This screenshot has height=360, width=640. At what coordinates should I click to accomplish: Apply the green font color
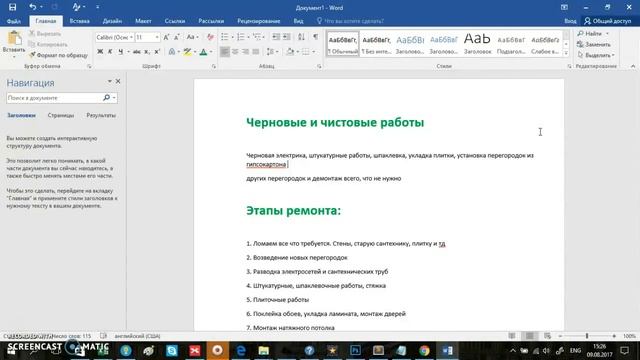[203, 52]
